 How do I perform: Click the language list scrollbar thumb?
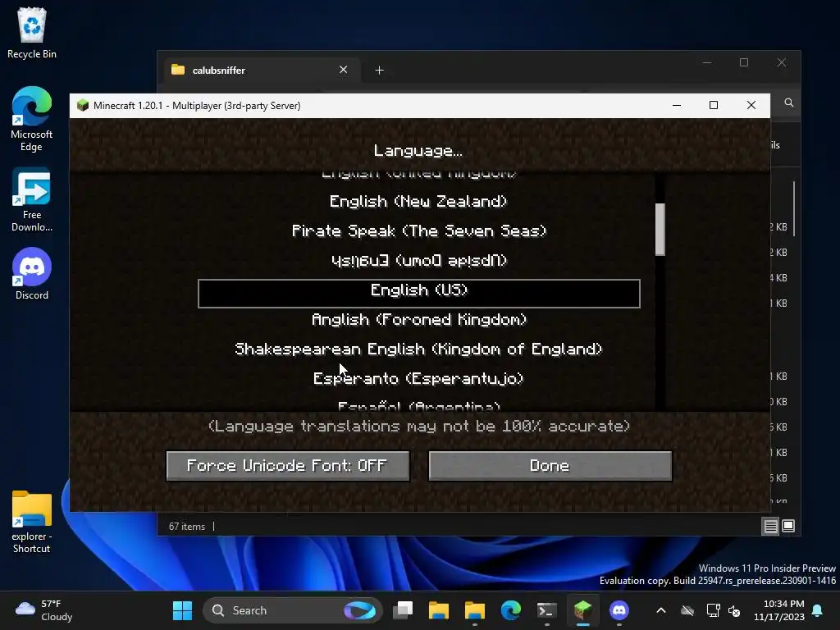[x=660, y=230]
